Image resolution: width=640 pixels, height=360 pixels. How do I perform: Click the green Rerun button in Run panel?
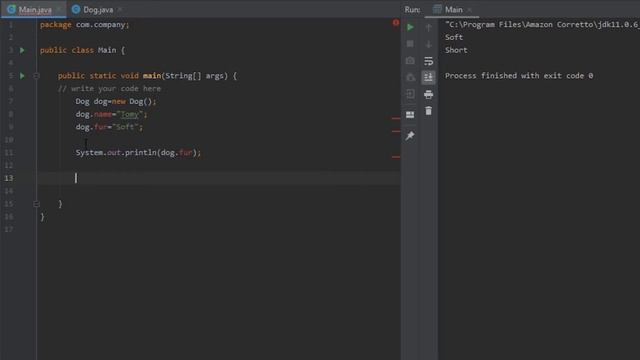(x=410, y=27)
